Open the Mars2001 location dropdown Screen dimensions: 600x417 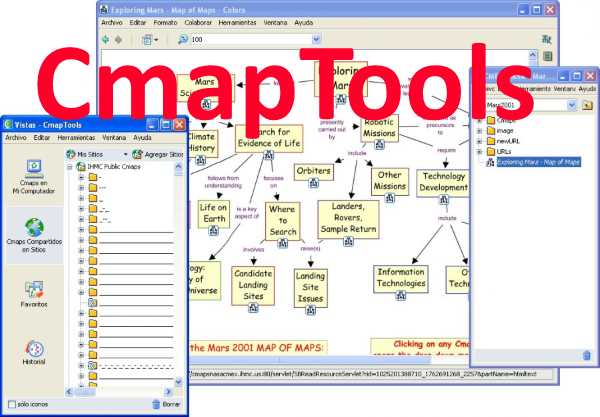click(x=572, y=105)
